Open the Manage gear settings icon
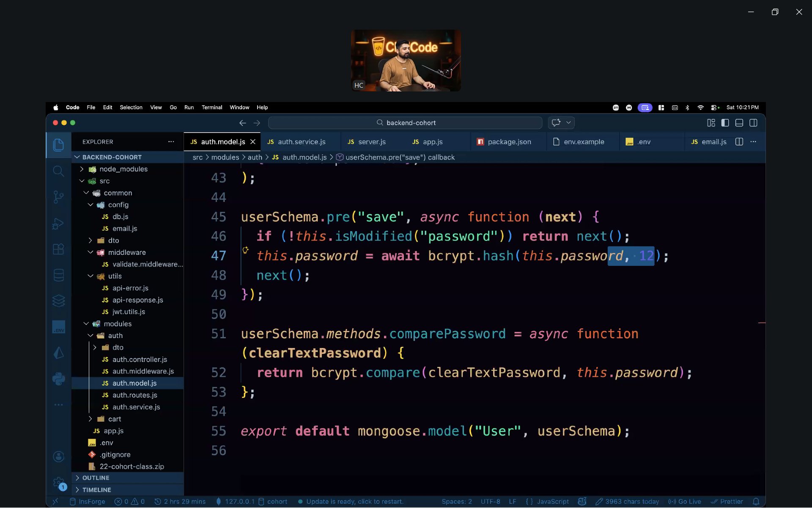 58,482
